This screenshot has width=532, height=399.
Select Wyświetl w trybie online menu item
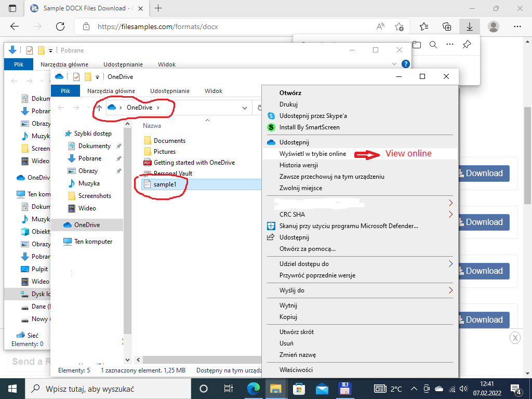pyautogui.click(x=360, y=154)
